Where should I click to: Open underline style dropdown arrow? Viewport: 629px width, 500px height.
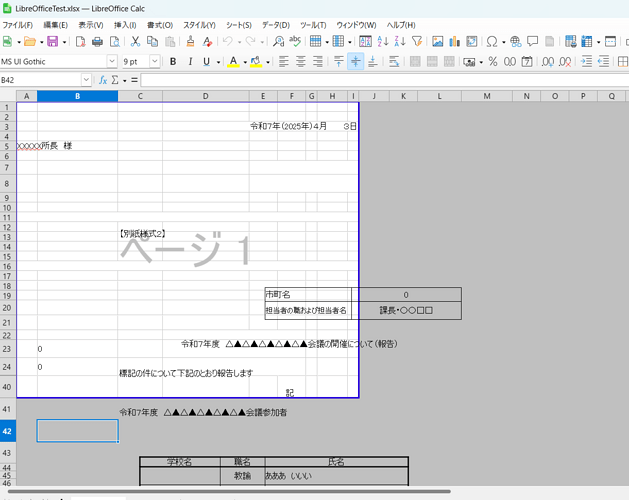[x=218, y=62]
